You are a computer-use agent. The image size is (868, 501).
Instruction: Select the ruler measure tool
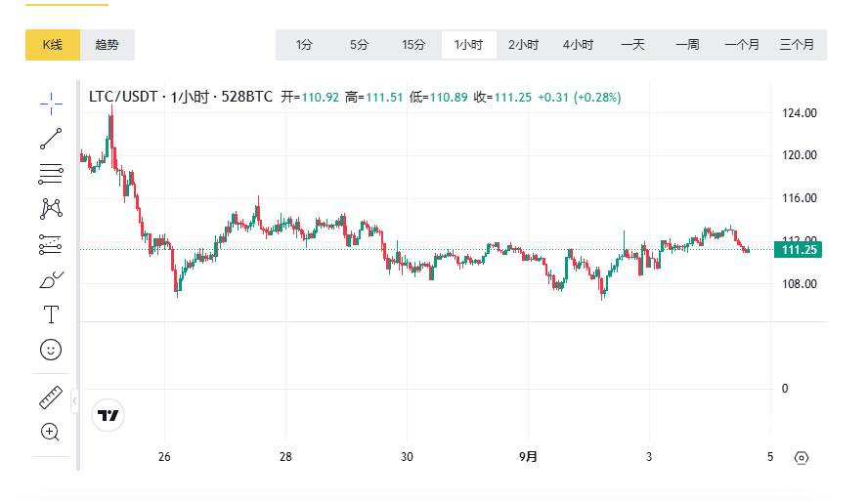point(51,397)
